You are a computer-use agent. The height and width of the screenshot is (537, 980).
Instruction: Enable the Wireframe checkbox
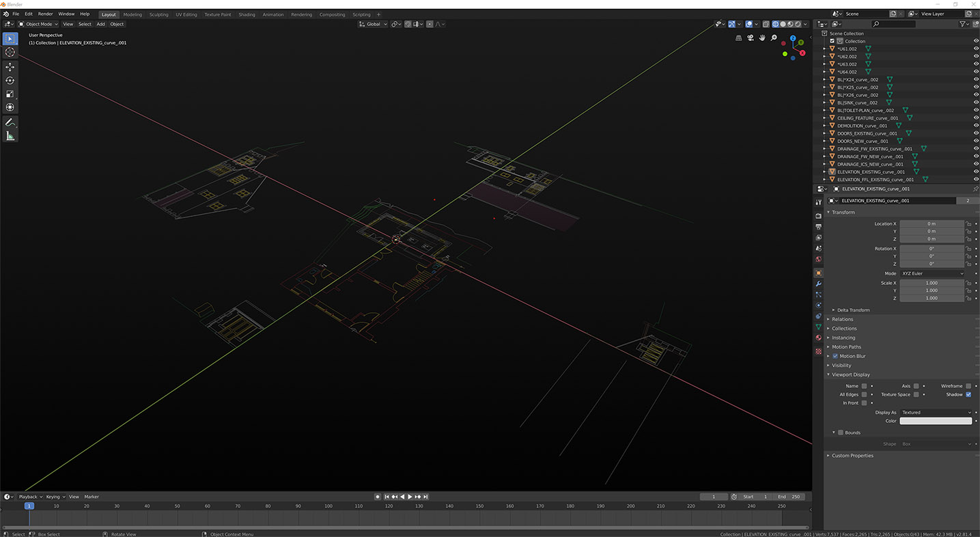(x=968, y=386)
